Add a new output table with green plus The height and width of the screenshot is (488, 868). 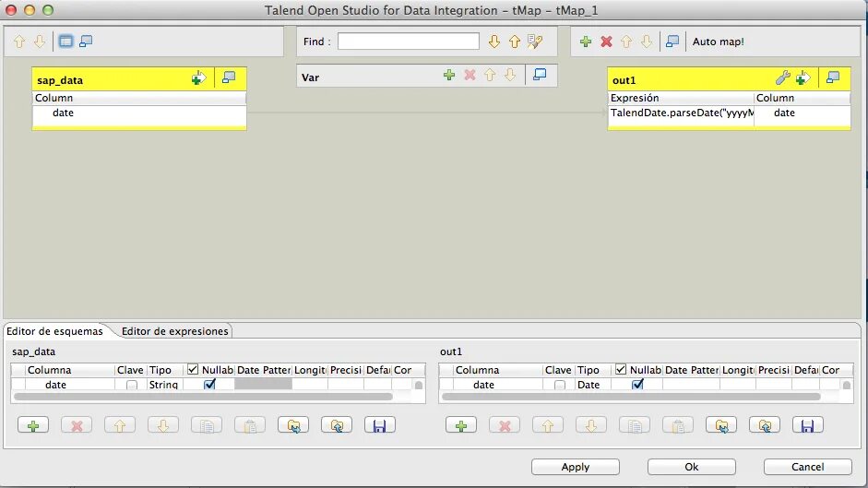coord(586,42)
